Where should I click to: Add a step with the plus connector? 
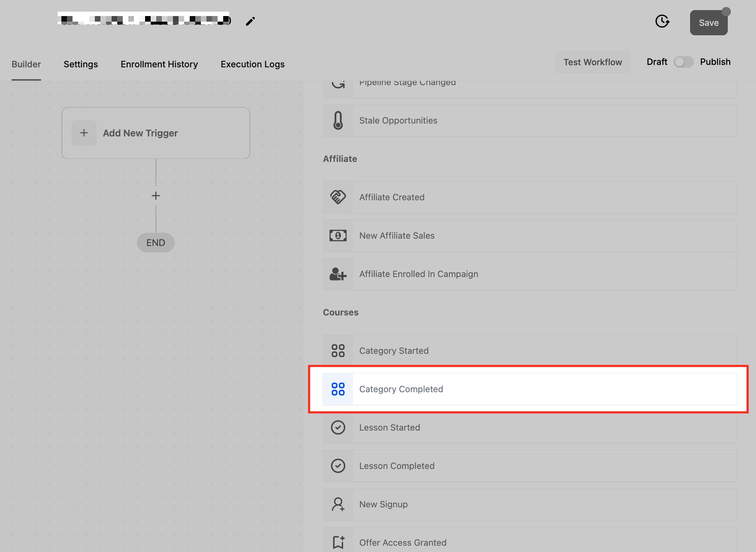(x=156, y=196)
